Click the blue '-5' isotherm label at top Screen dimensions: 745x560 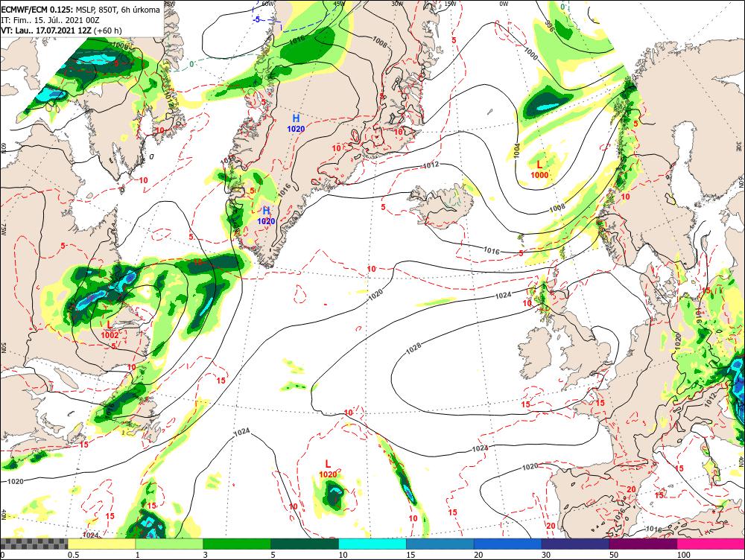pyautogui.click(x=257, y=19)
